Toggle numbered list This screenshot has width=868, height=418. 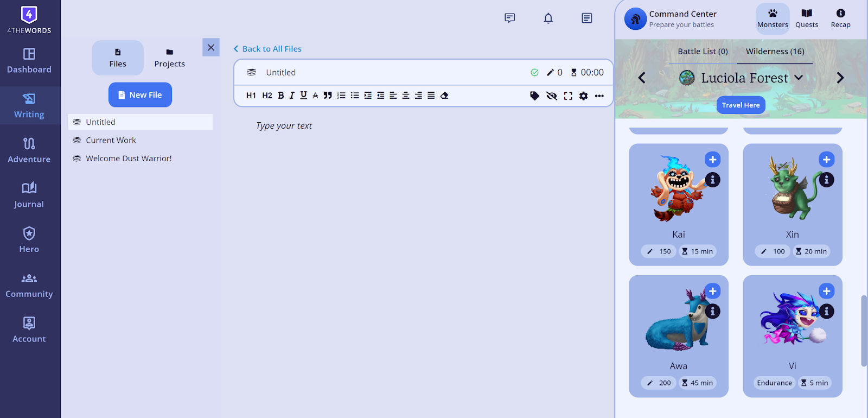click(341, 96)
